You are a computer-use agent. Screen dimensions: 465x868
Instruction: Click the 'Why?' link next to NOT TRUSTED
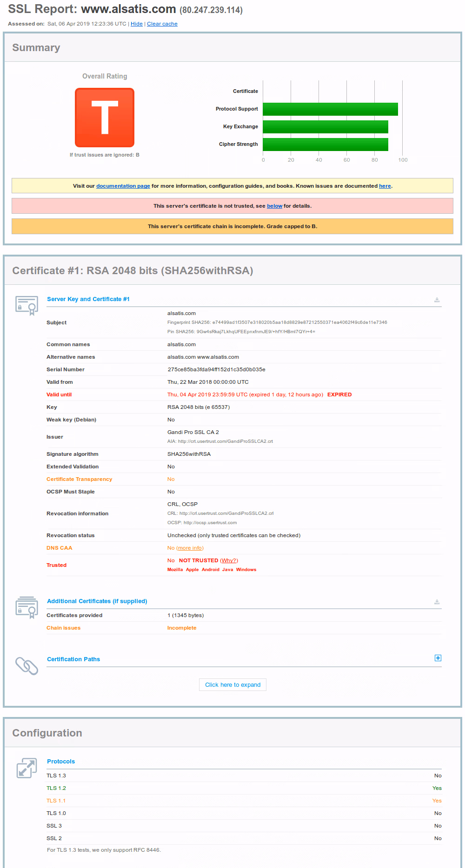(x=229, y=560)
